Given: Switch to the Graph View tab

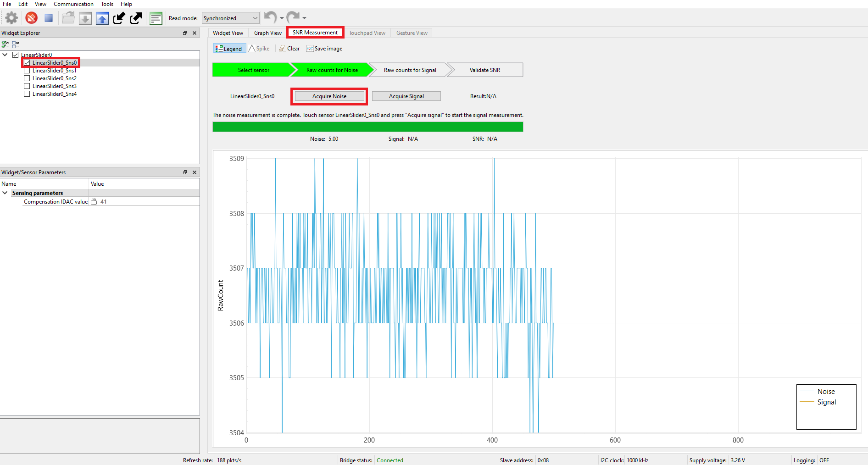Looking at the screenshot, I should tap(268, 33).
